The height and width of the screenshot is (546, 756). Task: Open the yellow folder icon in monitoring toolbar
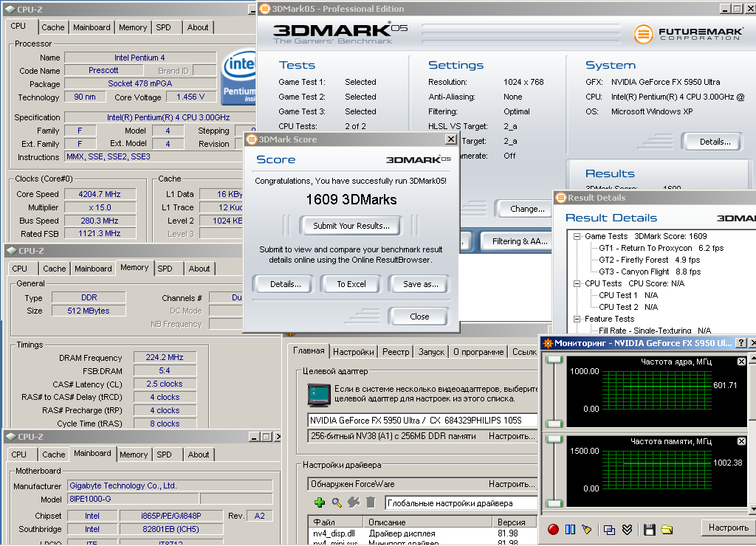tap(667, 530)
